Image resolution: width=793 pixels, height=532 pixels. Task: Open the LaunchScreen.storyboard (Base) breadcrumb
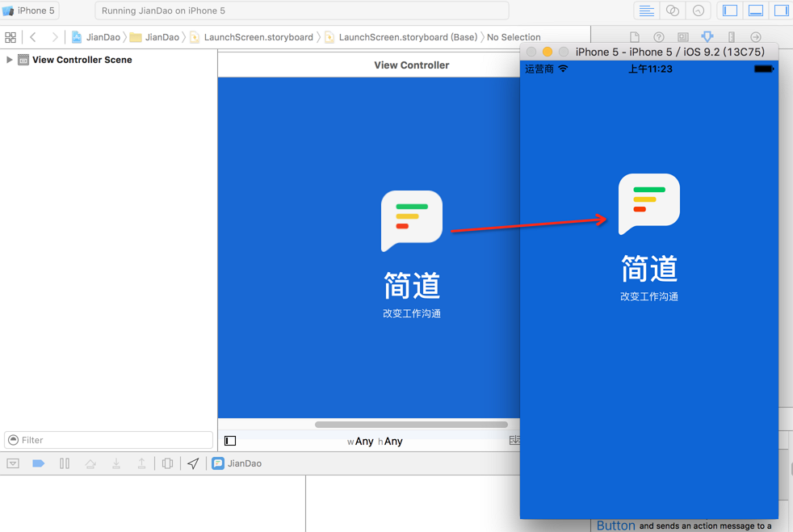pyautogui.click(x=401, y=37)
